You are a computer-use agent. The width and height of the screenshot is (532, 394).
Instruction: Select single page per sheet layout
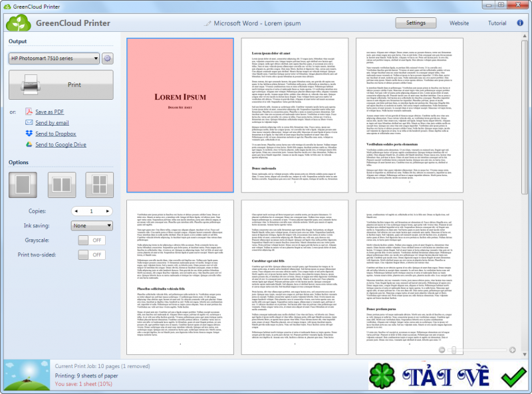(23, 185)
